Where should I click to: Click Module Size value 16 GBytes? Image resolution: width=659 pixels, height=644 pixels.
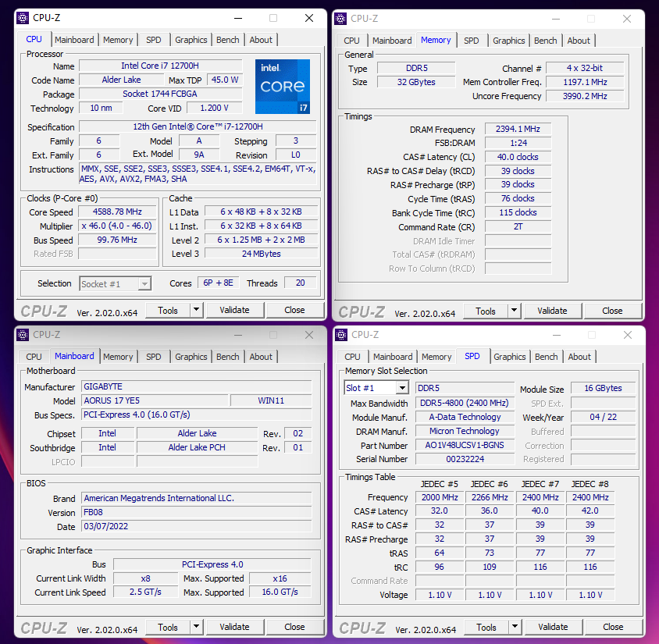click(x=603, y=388)
